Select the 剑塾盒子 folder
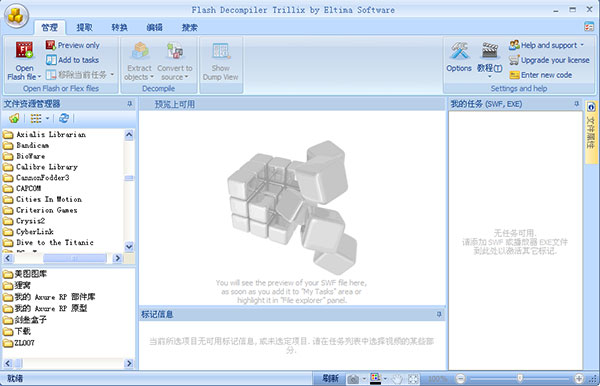Screen dimensions: 600x386 [x=25, y=320]
